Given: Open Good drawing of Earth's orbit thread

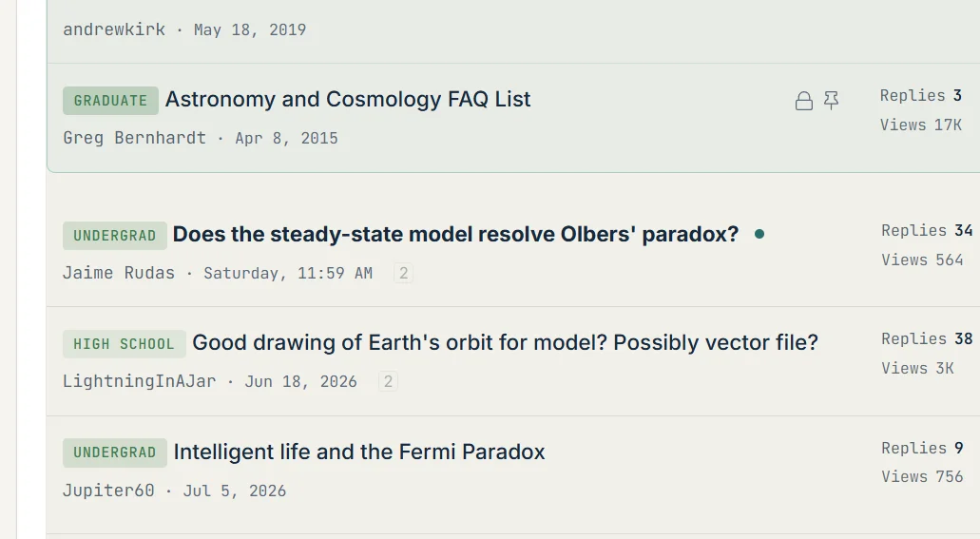Looking at the screenshot, I should coord(505,342).
